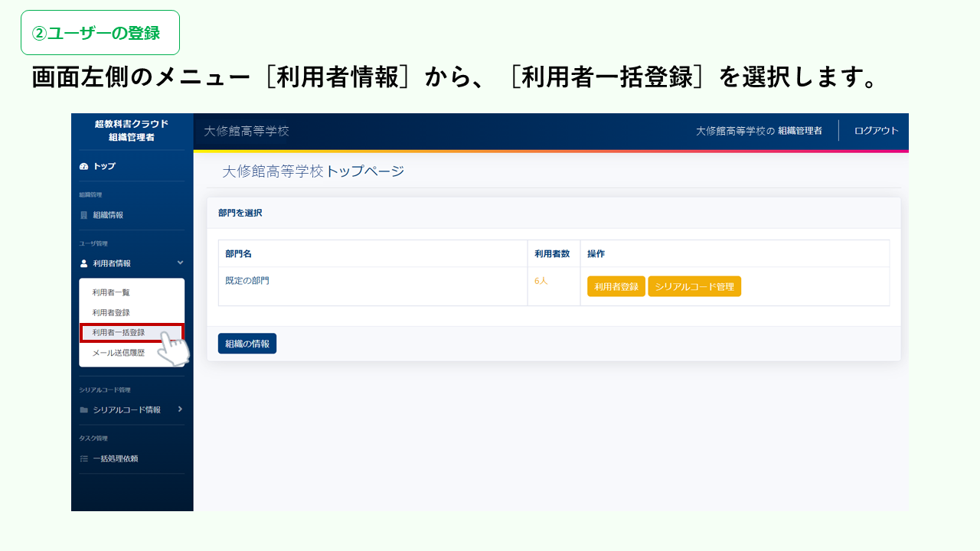Click the タスク管理 section label
This screenshot has width=980, height=551.
(x=93, y=439)
